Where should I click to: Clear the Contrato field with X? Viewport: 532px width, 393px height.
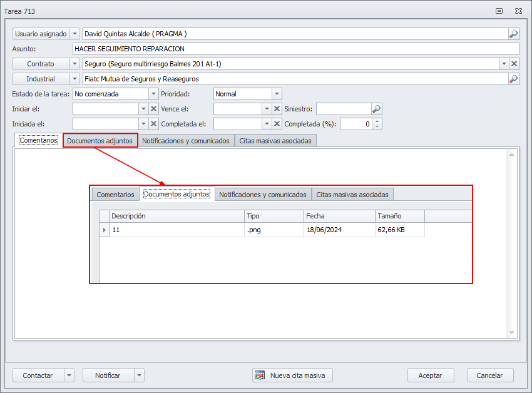[x=514, y=64]
